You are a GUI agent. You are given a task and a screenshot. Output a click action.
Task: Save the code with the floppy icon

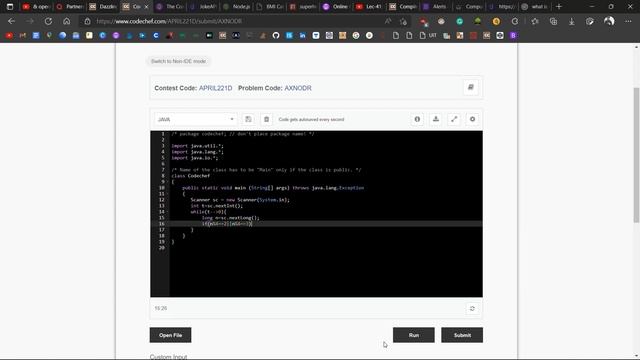[x=248, y=119]
